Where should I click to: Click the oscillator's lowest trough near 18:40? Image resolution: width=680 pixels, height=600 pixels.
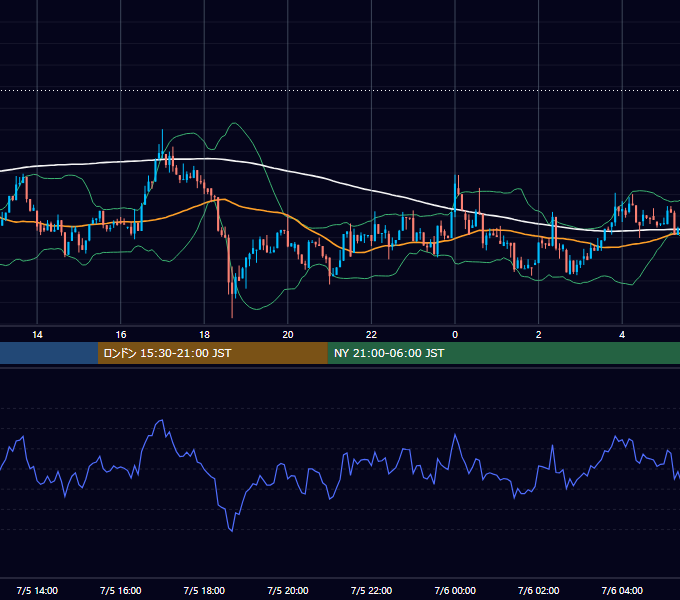click(231, 530)
